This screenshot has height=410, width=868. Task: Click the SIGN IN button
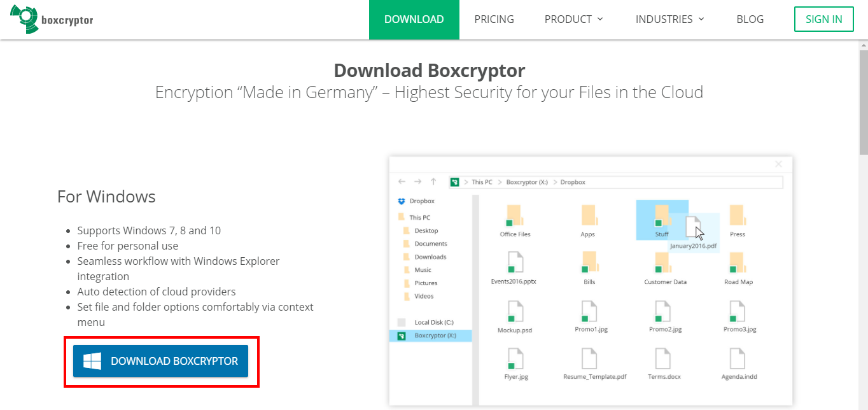824,19
